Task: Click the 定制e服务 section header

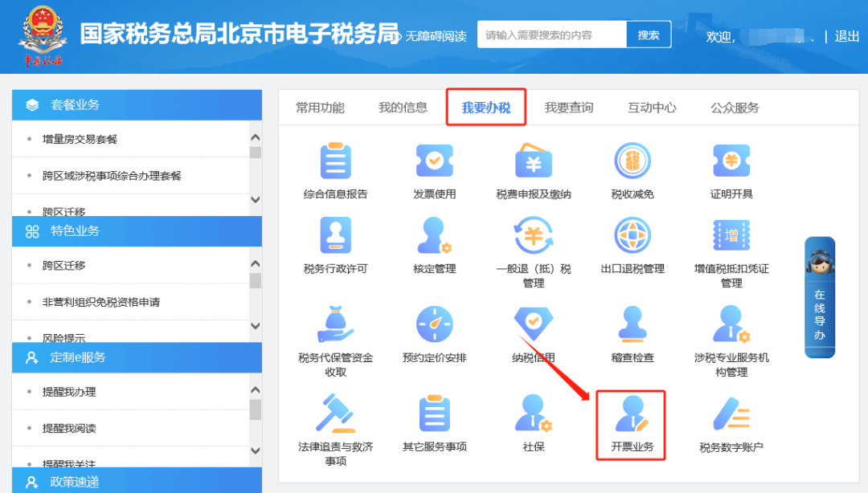Action: 137,357
